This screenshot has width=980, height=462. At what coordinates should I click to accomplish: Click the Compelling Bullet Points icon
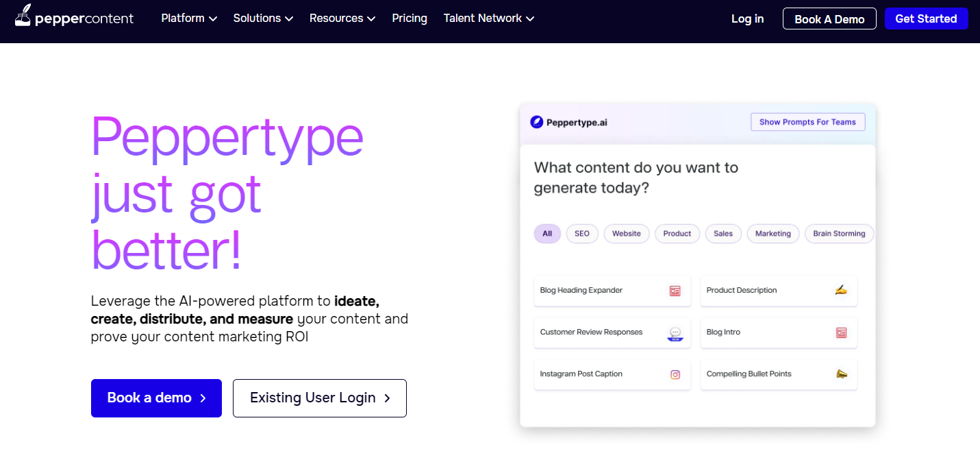(x=841, y=374)
